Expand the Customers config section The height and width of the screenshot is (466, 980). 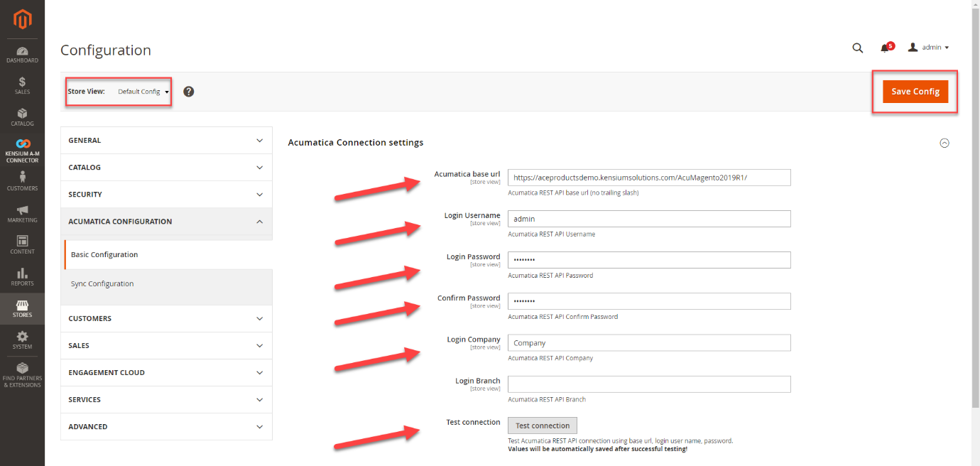[166, 319]
